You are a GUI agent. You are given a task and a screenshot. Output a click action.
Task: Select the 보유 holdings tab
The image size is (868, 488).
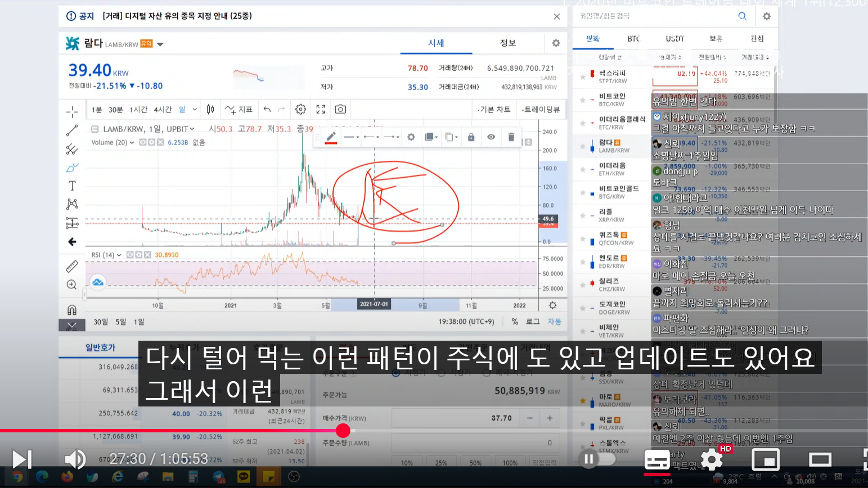coord(716,38)
